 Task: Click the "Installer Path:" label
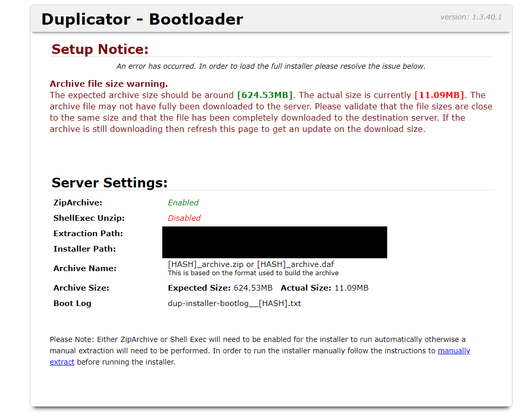[x=85, y=249]
